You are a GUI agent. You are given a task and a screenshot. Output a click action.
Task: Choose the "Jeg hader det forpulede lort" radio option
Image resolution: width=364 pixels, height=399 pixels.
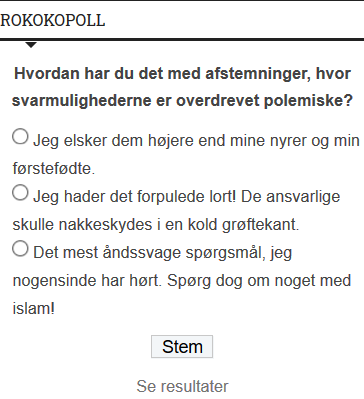[20, 193]
